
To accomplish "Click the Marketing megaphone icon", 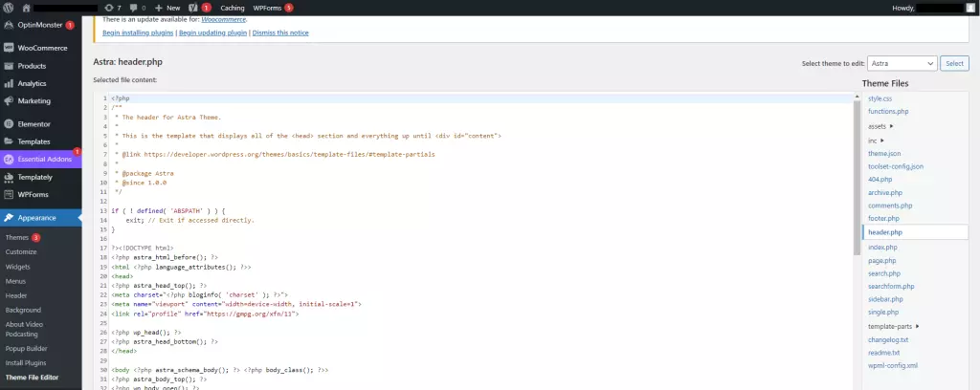I will tap(9, 101).
